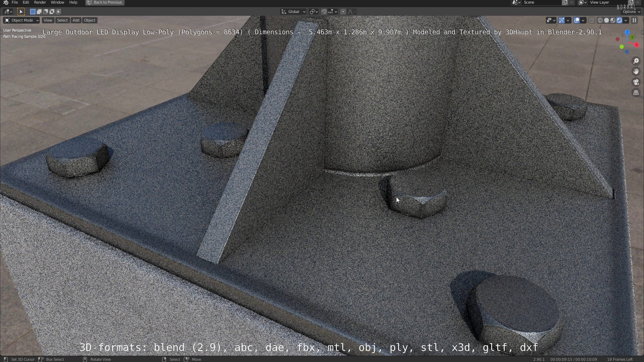This screenshot has height=362, width=644.
Task: Browse view layers icon dropdown
Action: coord(582,3)
